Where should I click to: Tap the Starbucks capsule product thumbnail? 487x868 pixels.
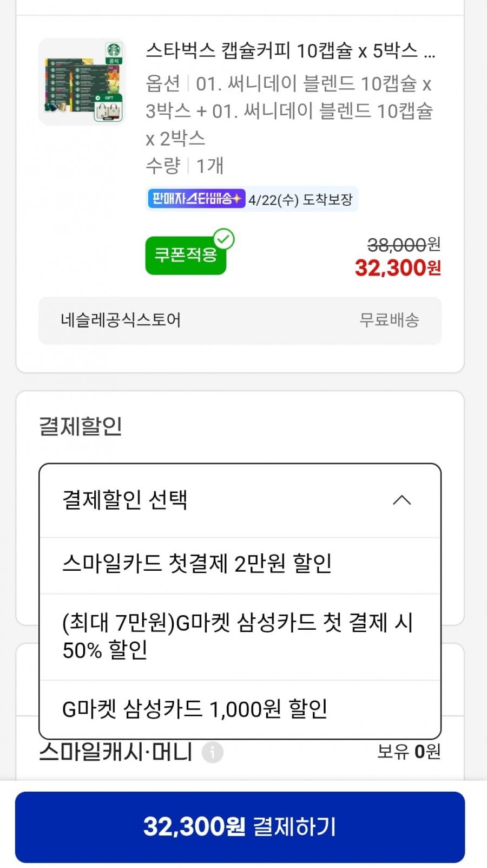pos(82,82)
